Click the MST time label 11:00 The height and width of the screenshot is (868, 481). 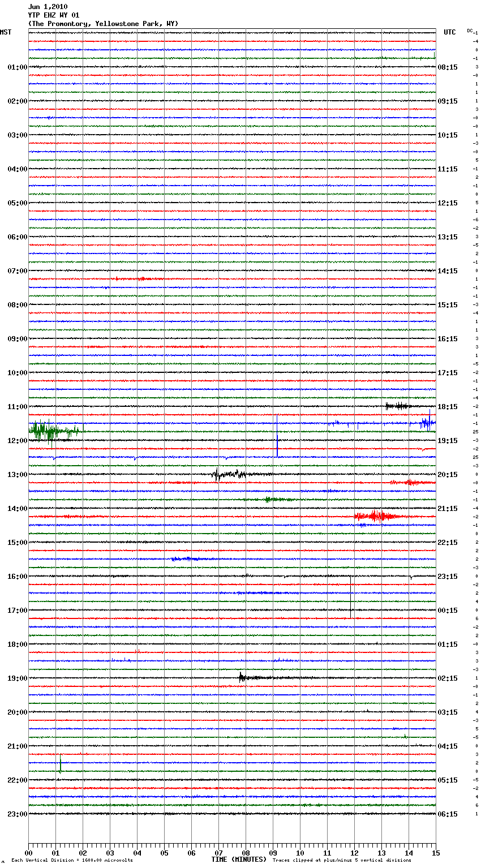[18, 407]
